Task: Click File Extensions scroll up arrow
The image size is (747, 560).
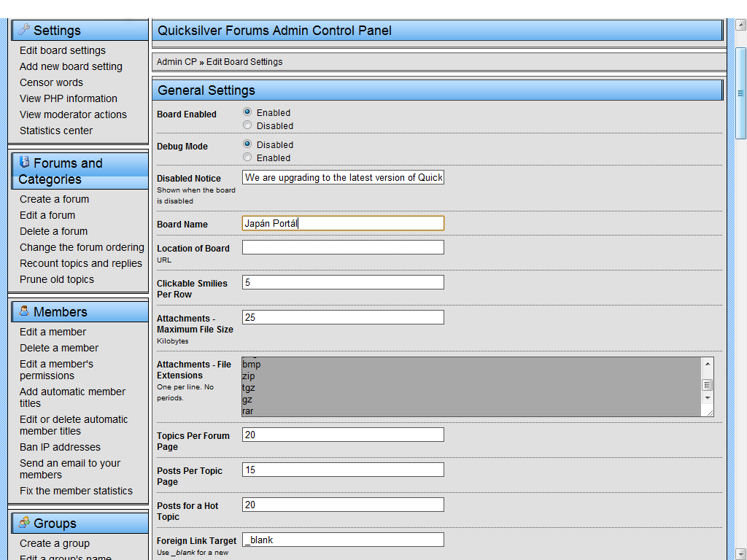Action: pos(708,364)
